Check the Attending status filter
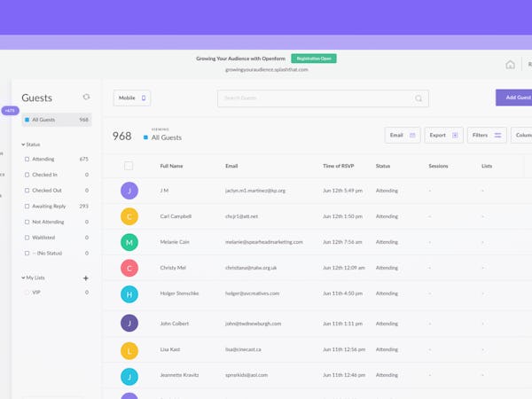 pos(27,159)
